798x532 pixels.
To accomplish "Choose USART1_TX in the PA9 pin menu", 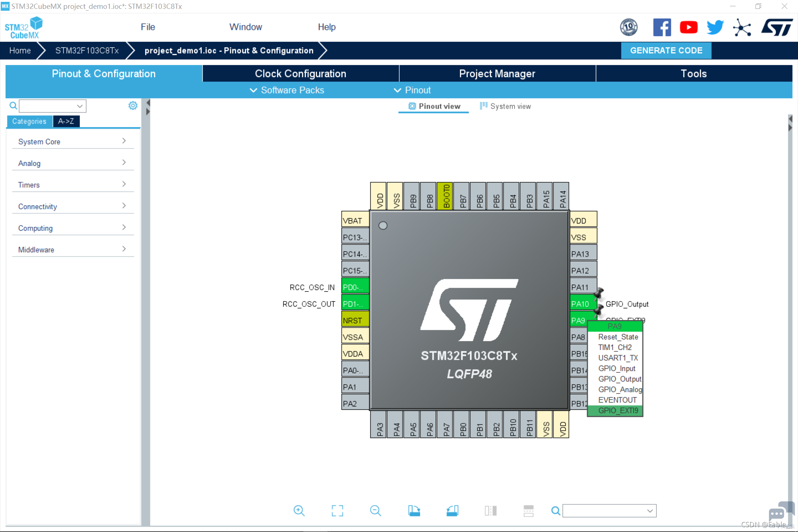I will pos(618,358).
